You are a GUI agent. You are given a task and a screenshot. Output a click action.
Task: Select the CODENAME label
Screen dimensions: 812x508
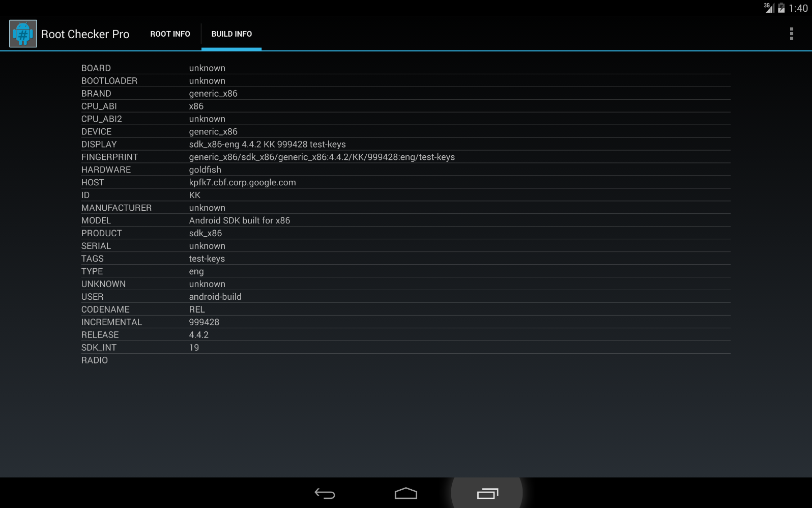click(105, 310)
